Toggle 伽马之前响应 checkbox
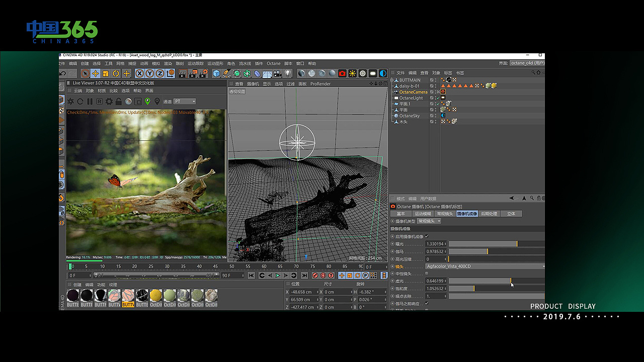The width and height of the screenshot is (644, 362). tap(427, 303)
